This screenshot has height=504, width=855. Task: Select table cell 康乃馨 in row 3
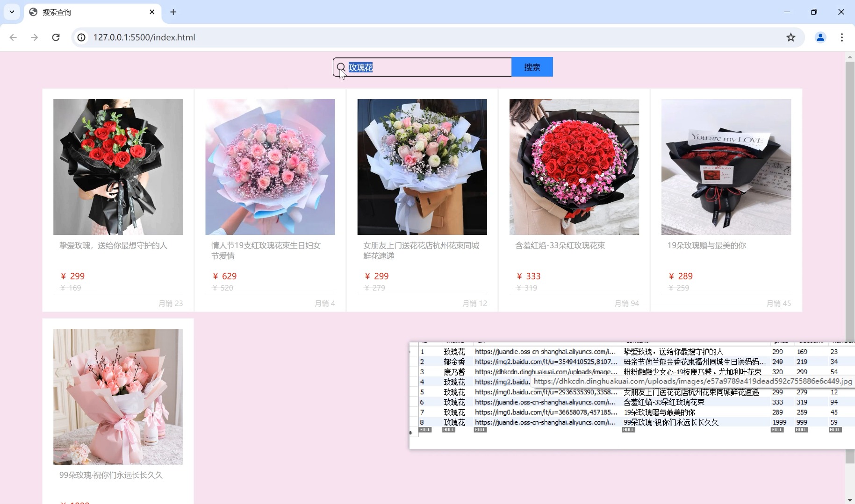point(454,372)
